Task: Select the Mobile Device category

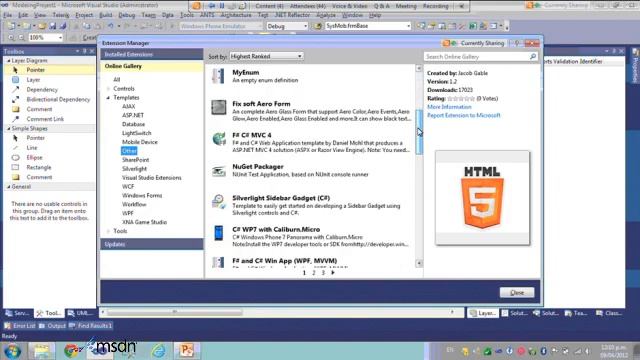Action: coord(140,142)
